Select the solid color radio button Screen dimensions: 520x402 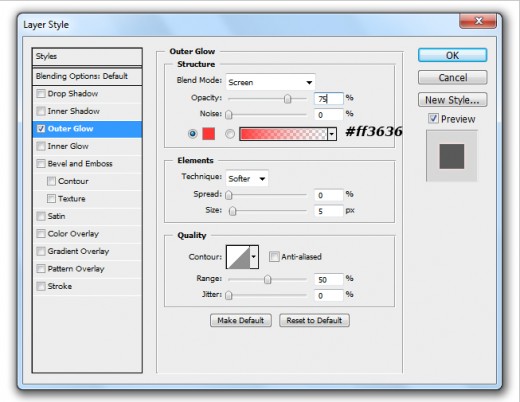(192, 134)
